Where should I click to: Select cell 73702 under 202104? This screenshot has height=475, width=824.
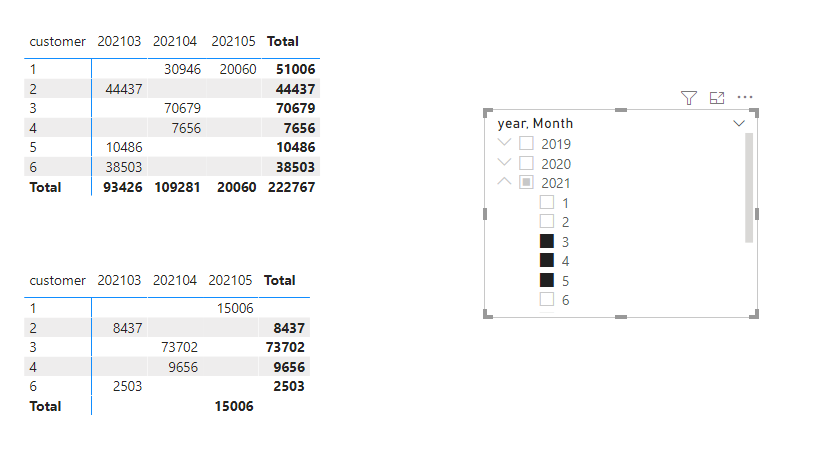[x=179, y=347]
